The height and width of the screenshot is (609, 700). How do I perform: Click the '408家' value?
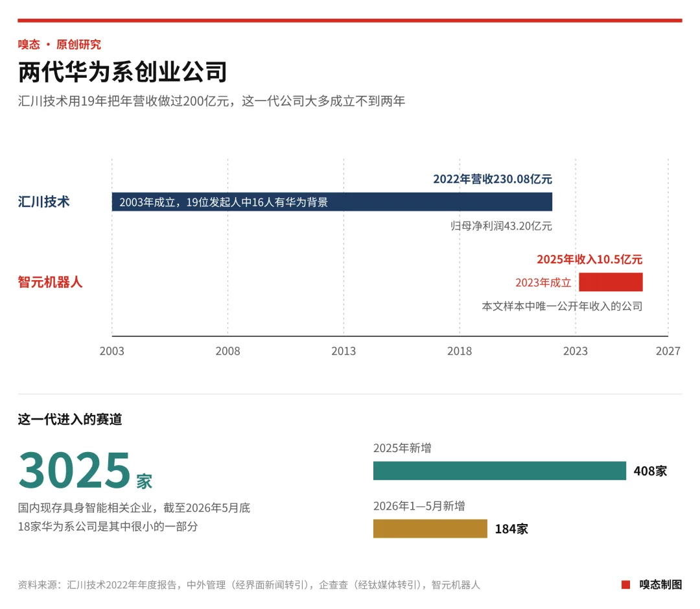coord(650,472)
